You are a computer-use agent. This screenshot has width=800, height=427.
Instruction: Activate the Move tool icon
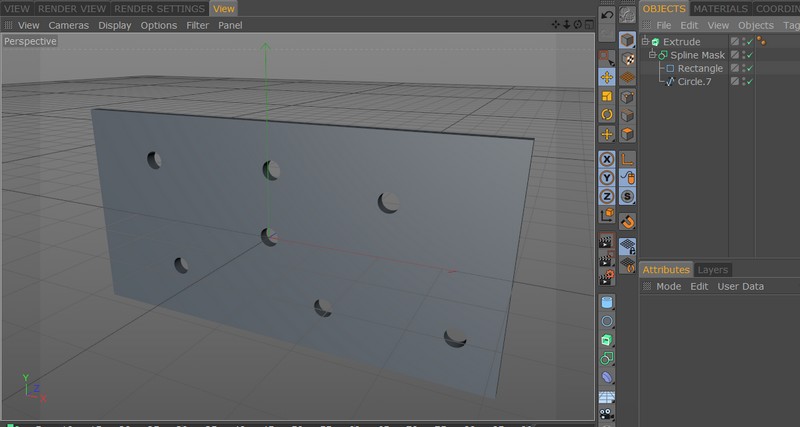click(x=607, y=77)
